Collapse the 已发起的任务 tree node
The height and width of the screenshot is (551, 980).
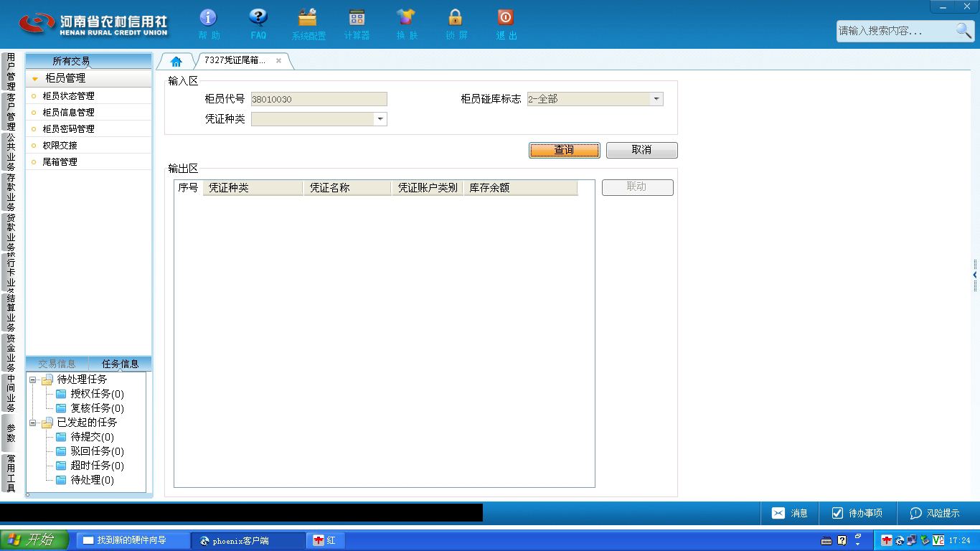(33, 423)
